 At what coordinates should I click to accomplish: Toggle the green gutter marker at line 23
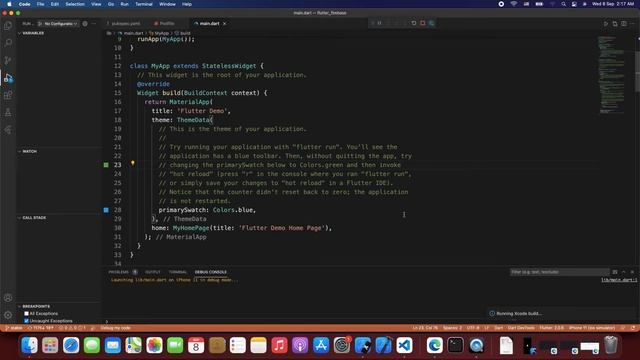pyautogui.click(x=106, y=165)
